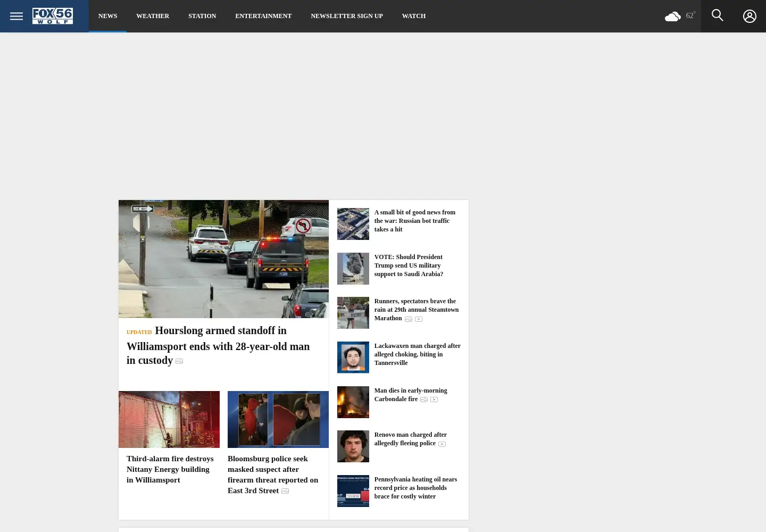Screen dimensions: 766x532
Task: Open the Weather menu
Action: (x=153, y=16)
